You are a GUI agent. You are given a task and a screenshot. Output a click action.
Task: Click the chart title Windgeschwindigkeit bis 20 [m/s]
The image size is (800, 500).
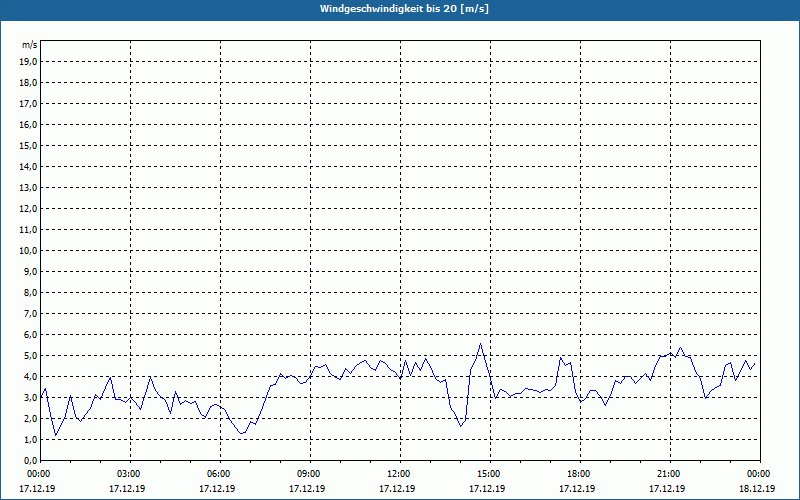(404, 9)
